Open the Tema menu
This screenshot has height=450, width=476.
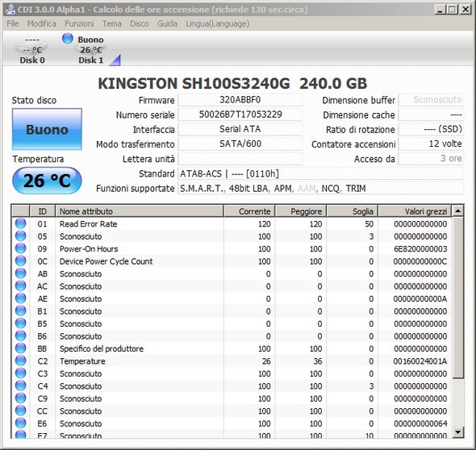pyautogui.click(x=111, y=23)
